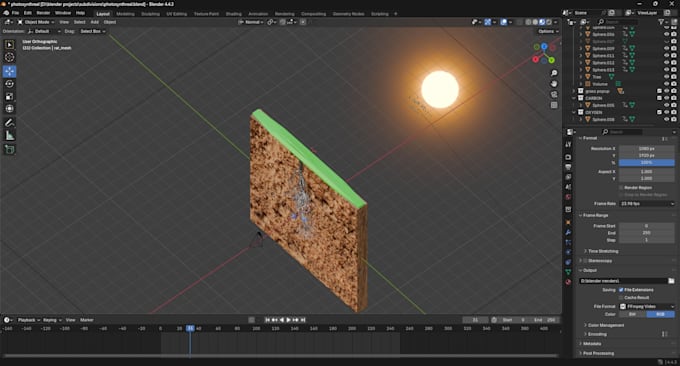Click the Resolution X value field
Viewport: 680px width, 366px height.
tap(647, 148)
